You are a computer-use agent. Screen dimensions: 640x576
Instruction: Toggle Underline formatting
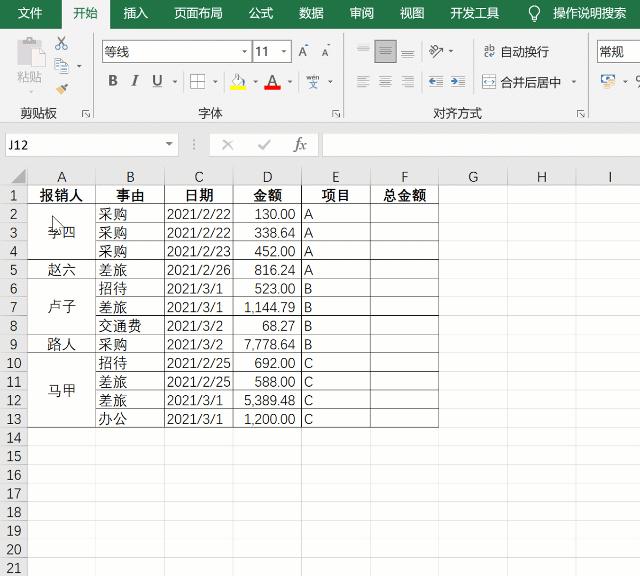click(x=157, y=81)
